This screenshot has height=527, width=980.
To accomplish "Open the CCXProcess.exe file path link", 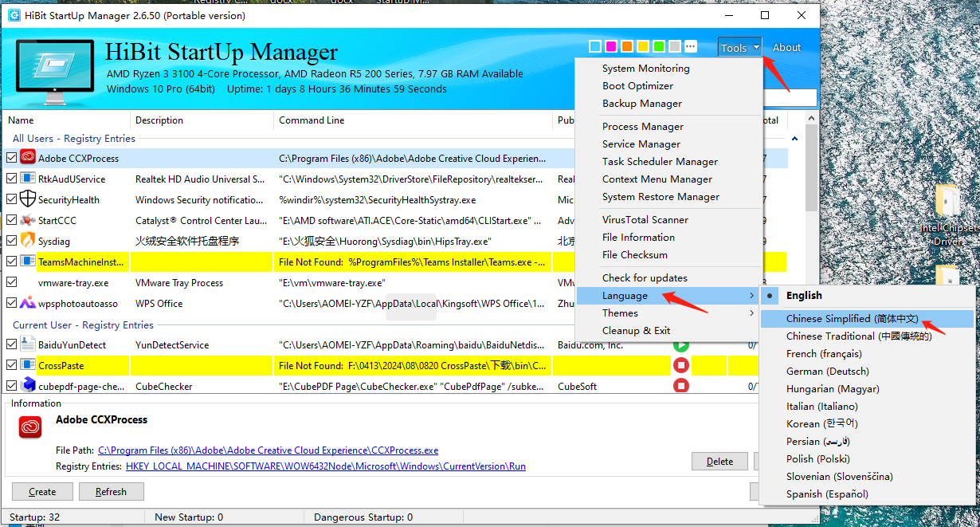I will (x=268, y=450).
